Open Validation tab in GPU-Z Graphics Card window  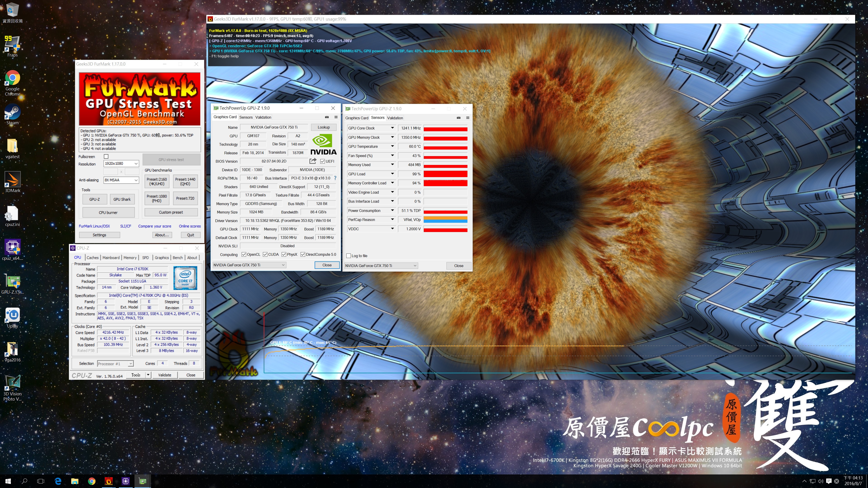click(x=263, y=117)
